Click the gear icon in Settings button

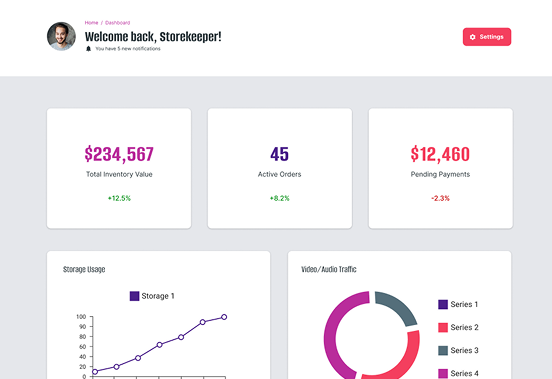pyautogui.click(x=472, y=37)
